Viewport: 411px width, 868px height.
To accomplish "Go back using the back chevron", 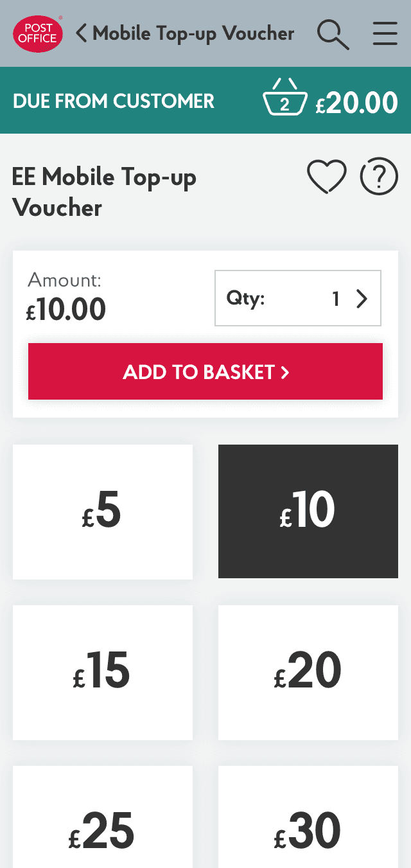I will 80,32.
